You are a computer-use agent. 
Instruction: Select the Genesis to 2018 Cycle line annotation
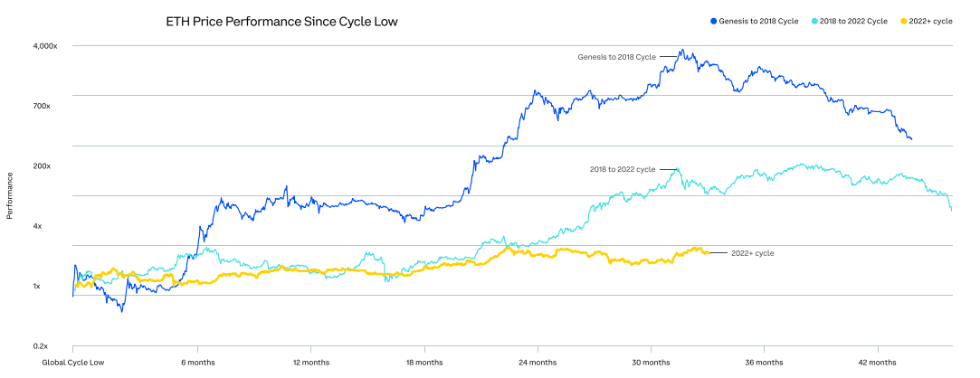616,57
